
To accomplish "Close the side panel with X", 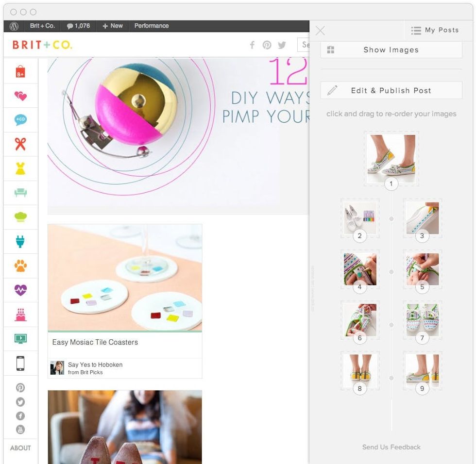I will (x=320, y=30).
